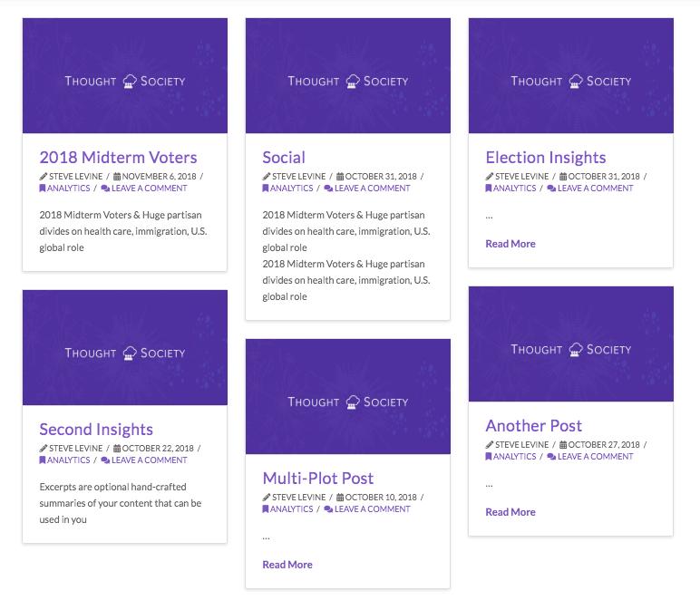Click bookmark icon on Election Insights post
700x610 pixels.
point(489,189)
